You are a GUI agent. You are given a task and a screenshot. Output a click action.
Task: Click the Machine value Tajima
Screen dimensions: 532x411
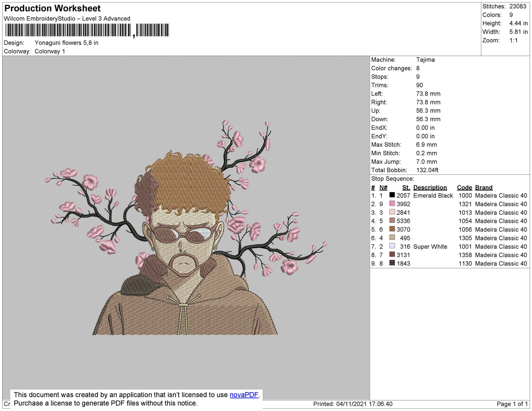click(x=425, y=60)
